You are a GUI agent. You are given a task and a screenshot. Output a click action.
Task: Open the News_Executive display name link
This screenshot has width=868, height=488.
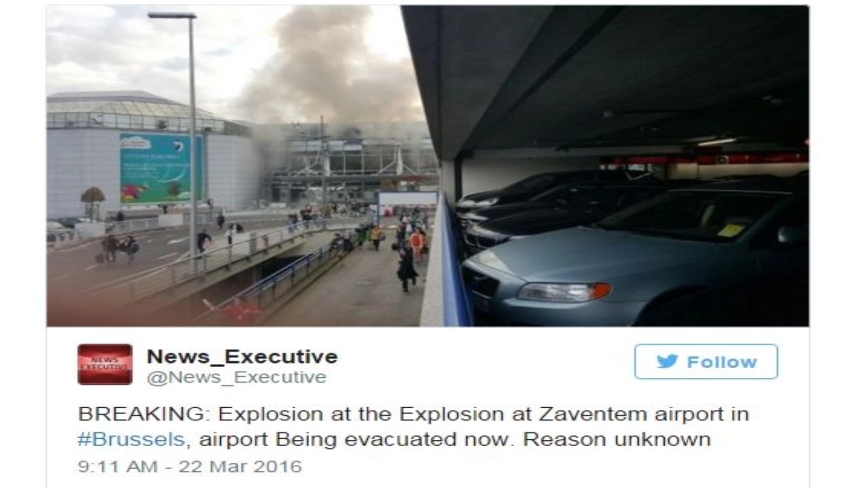[x=242, y=356]
